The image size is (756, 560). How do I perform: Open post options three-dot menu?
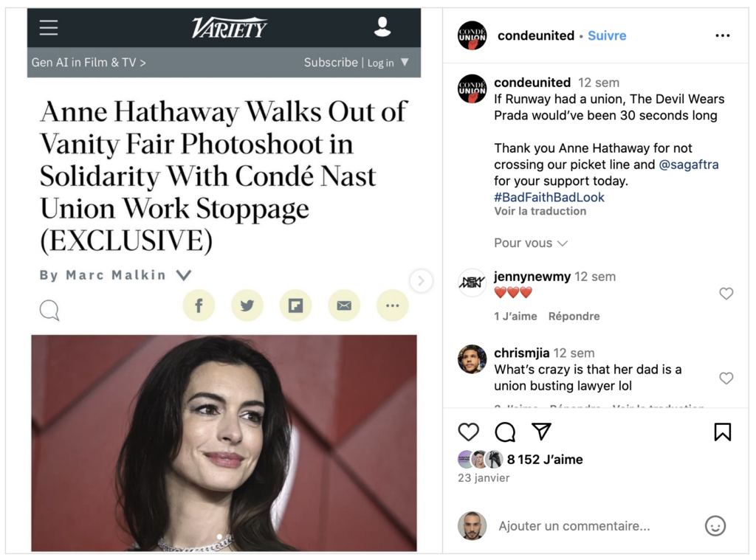pos(722,35)
